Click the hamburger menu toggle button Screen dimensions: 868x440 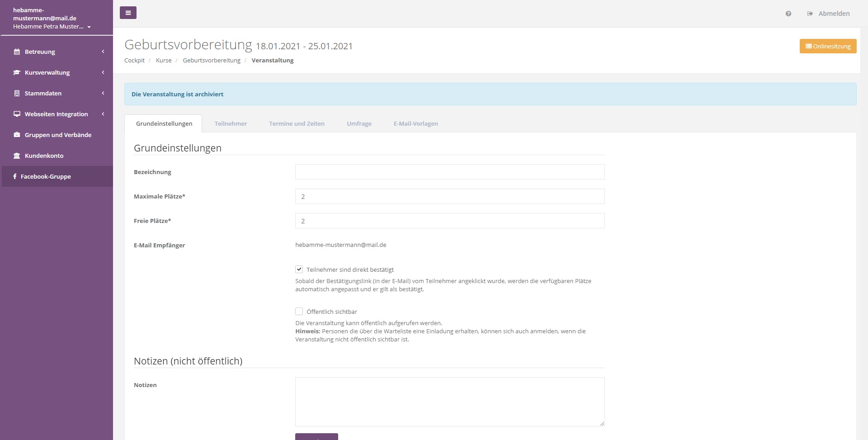tap(128, 13)
